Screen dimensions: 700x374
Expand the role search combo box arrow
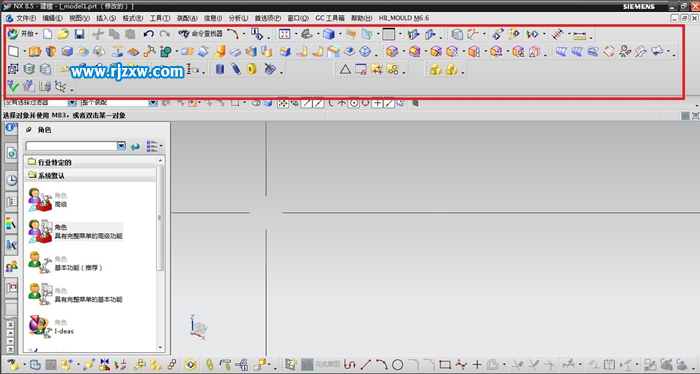point(121,146)
